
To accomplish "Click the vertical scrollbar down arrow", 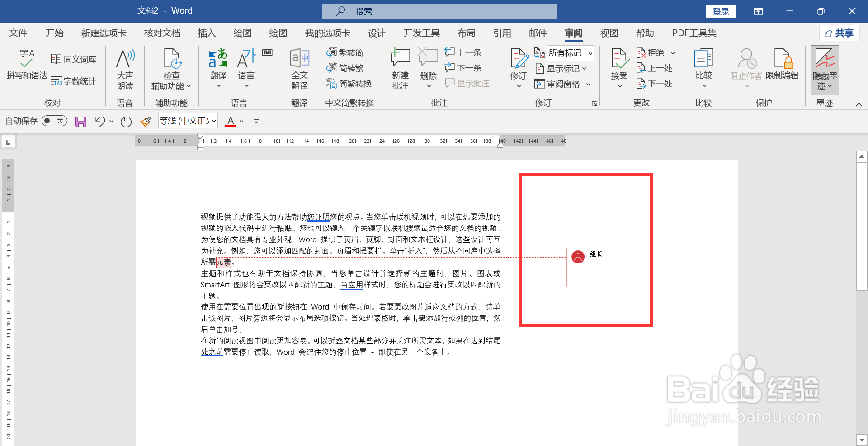I will click(x=862, y=439).
